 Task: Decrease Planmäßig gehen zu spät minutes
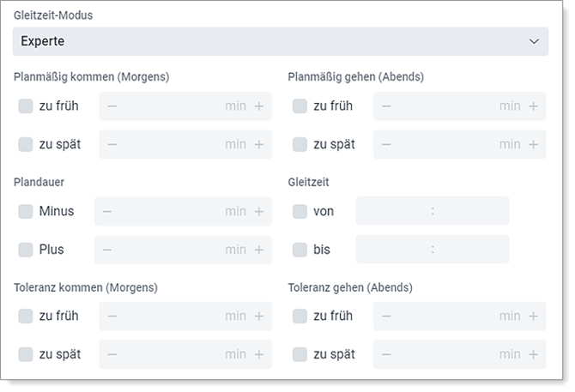386,144
